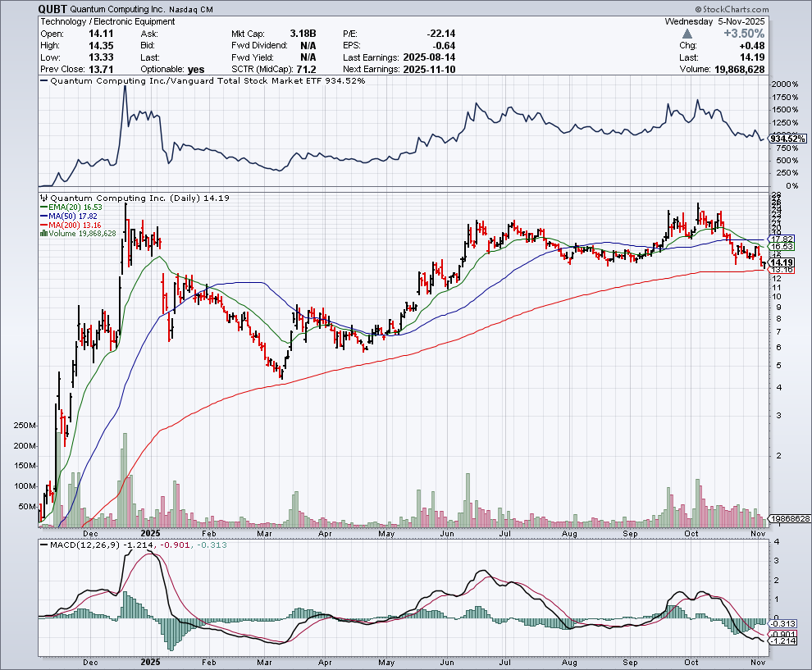Click the red MA(200) 13.16 legend entry

(71, 226)
